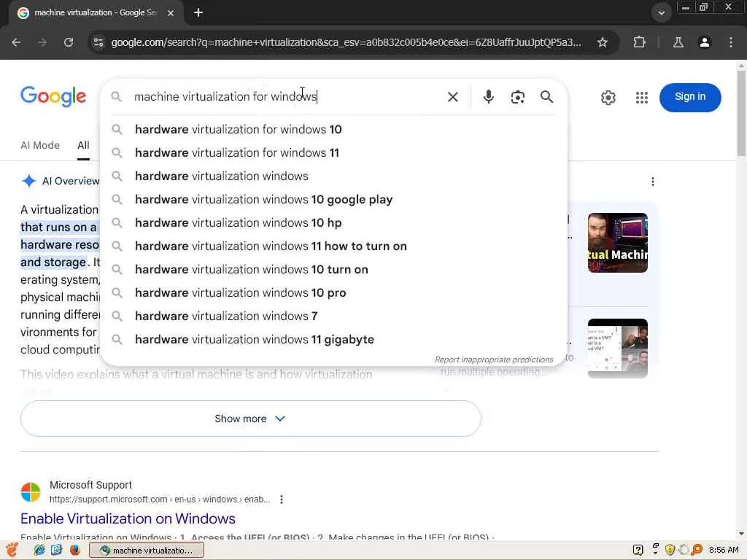Click Microsoft Support result options dots
The height and width of the screenshot is (560, 747).
pyautogui.click(x=282, y=499)
